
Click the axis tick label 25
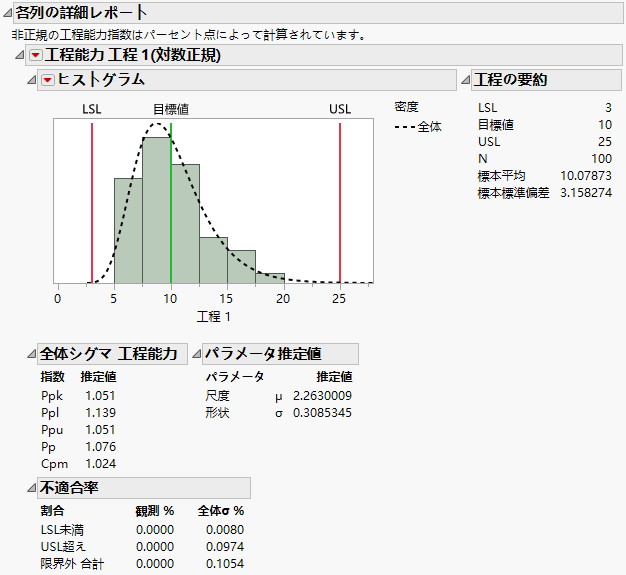pos(339,299)
